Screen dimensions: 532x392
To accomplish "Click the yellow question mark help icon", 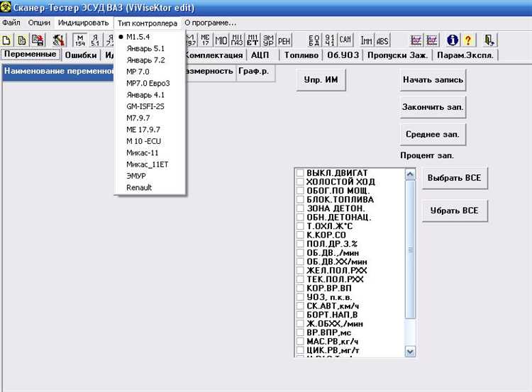I will point(468,40).
